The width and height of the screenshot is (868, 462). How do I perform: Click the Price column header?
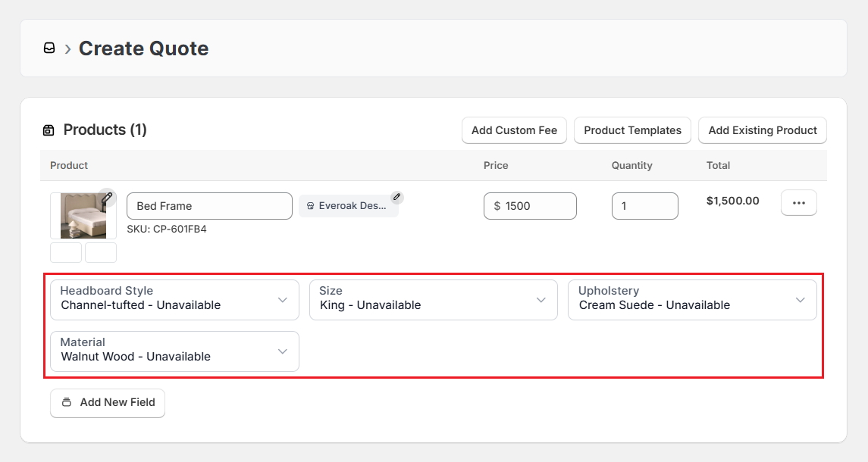click(x=496, y=165)
